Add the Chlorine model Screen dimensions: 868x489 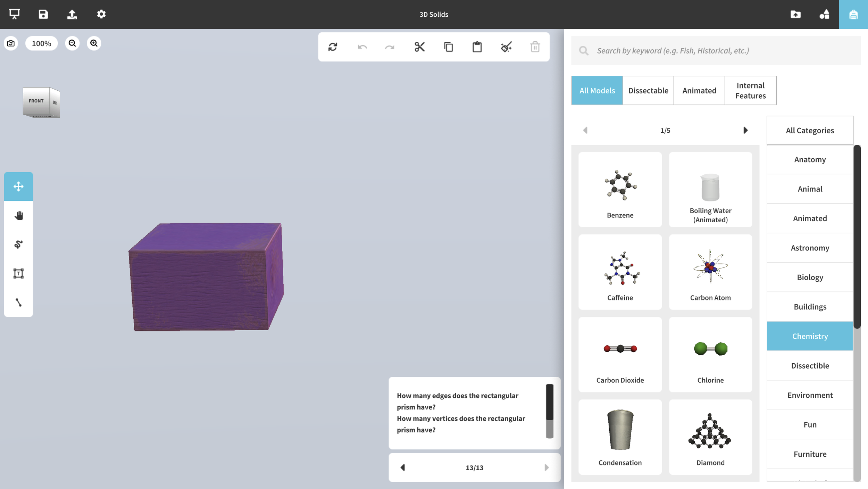pyautogui.click(x=710, y=355)
